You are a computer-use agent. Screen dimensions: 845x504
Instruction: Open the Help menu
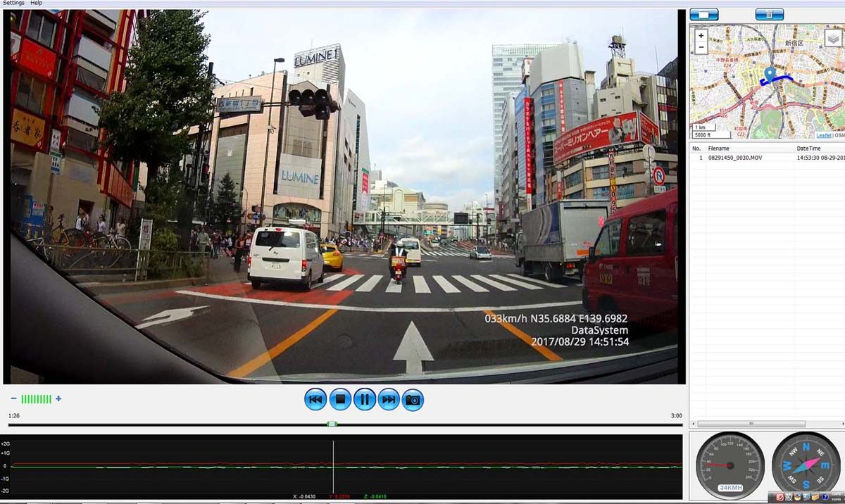click(36, 3)
